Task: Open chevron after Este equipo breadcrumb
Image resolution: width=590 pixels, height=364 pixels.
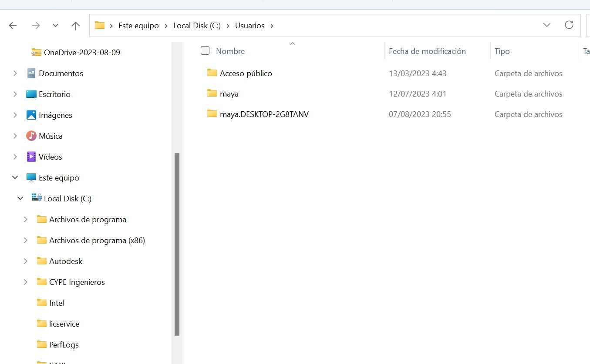Action: [x=166, y=26]
